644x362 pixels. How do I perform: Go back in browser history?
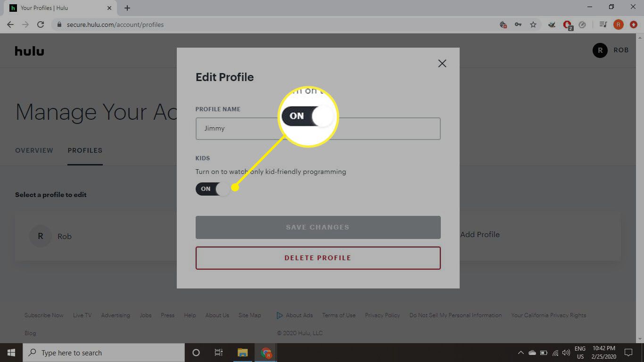(x=10, y=25)
